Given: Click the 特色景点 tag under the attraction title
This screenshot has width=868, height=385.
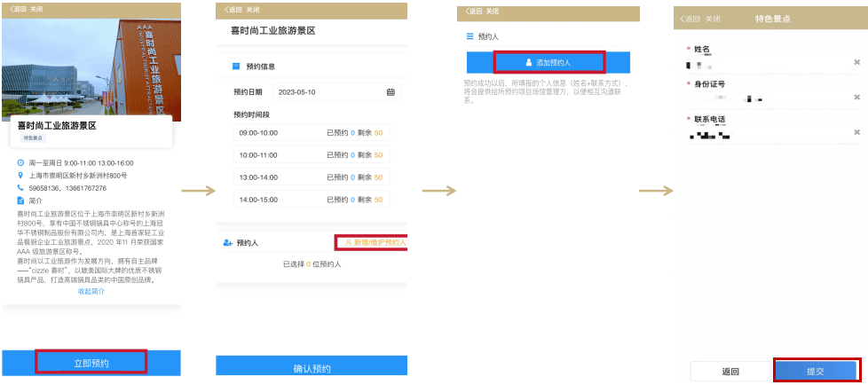Looking at the screenshot, I should pyautogui.click(x=33, y=138).
